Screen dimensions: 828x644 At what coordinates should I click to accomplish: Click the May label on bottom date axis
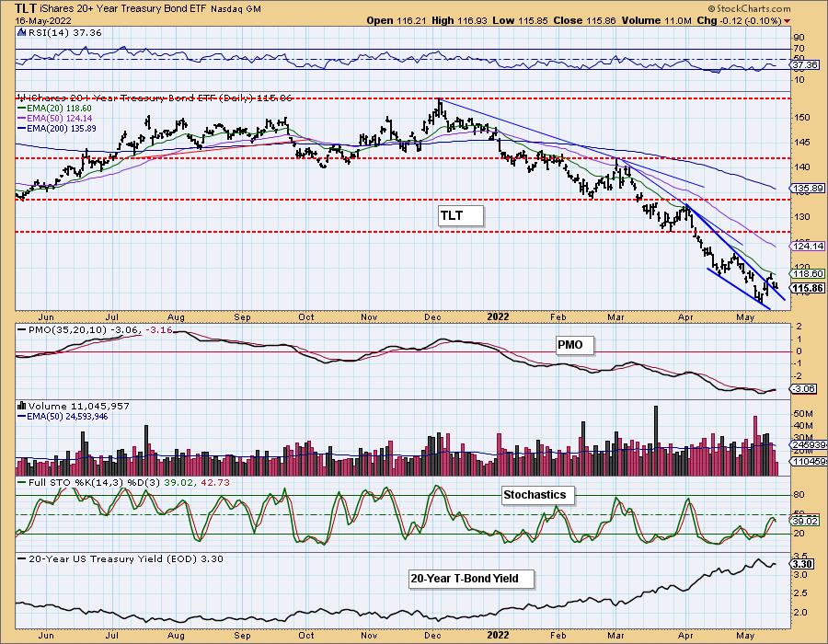745,636
